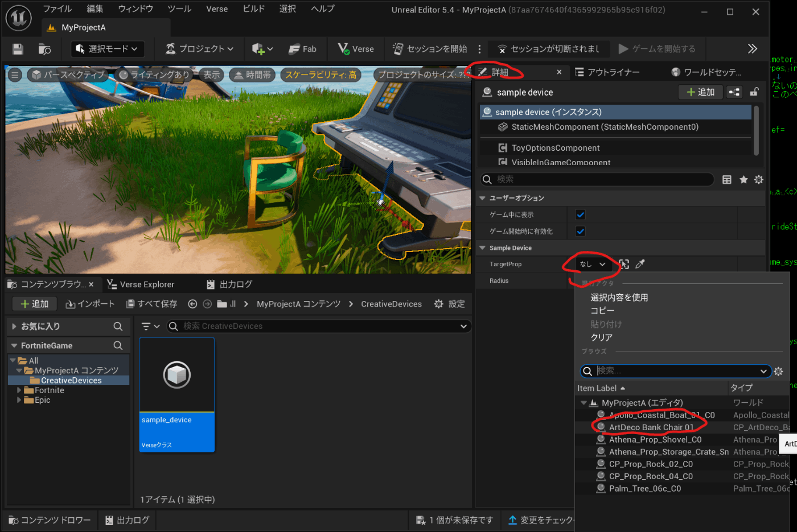This screenshot has height=532, width=797.
Task: Switch to 出力ログ tab
Action: (x=229, y=284)
